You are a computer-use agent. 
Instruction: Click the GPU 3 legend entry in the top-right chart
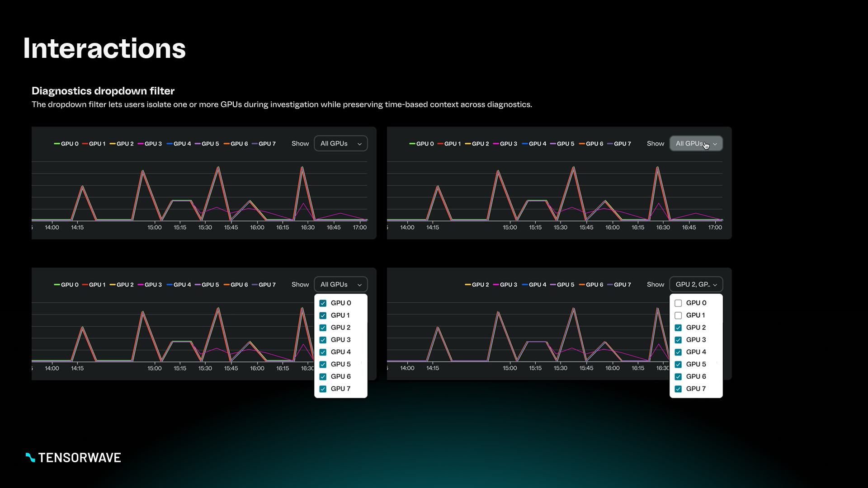coord(505,144)
